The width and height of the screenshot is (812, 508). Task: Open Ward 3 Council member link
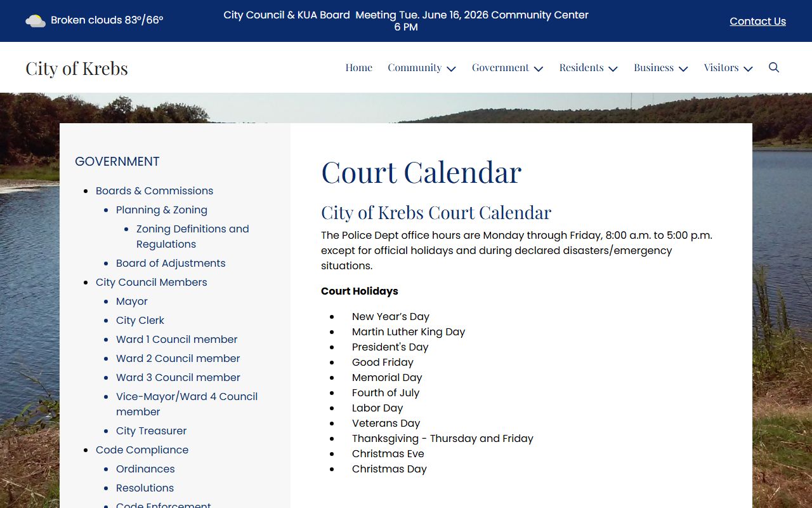[x=178, y=377]
